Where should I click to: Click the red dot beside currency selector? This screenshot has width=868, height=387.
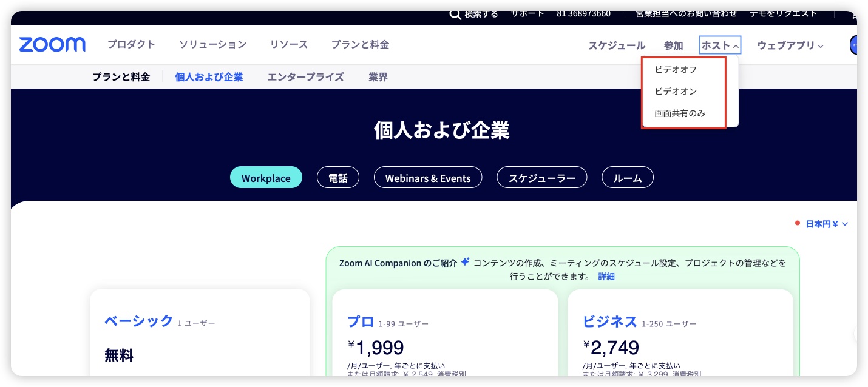797,223
